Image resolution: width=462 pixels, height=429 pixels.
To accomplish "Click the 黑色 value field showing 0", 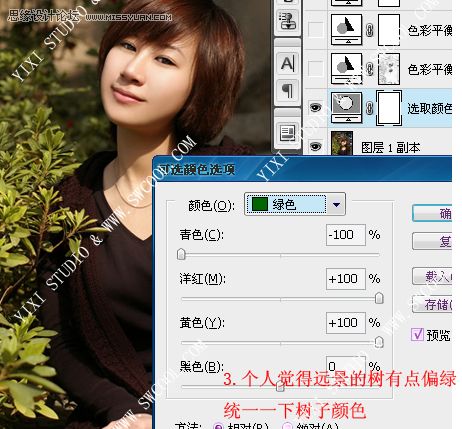I will [x=346, y=366].
